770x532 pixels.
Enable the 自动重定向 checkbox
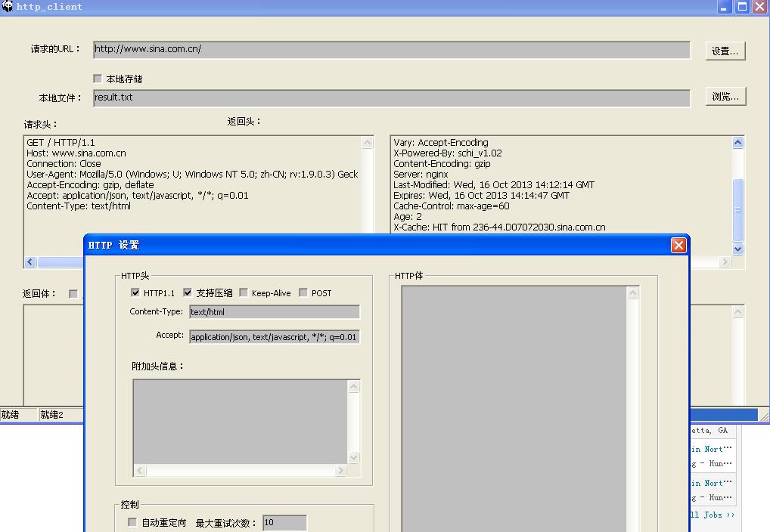(x=132, y=522)
